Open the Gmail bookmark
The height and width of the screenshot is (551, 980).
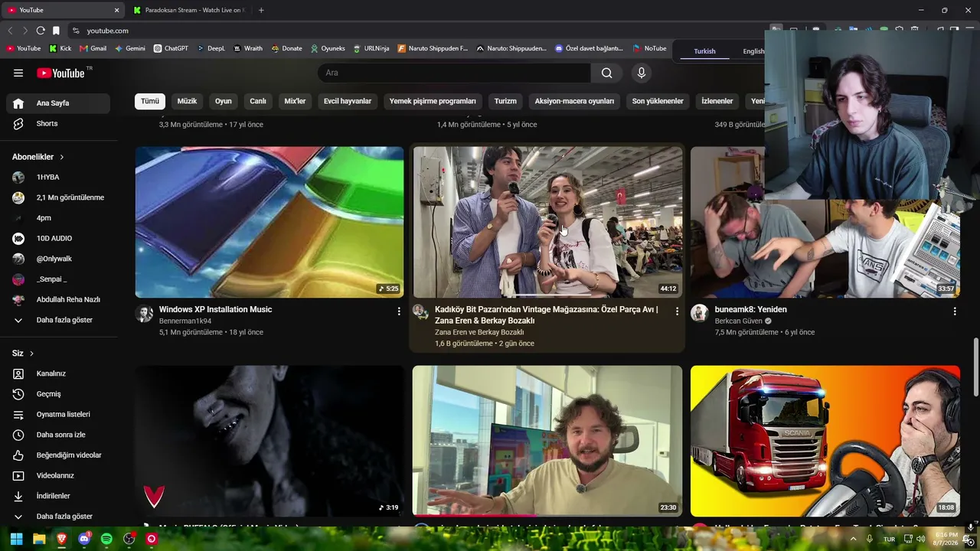93,48
